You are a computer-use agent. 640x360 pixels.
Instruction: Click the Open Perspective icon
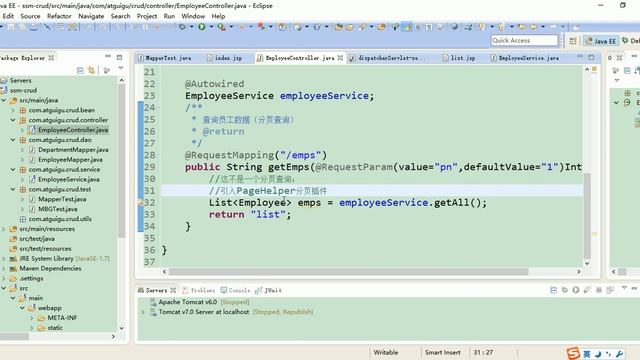point(573,41)
